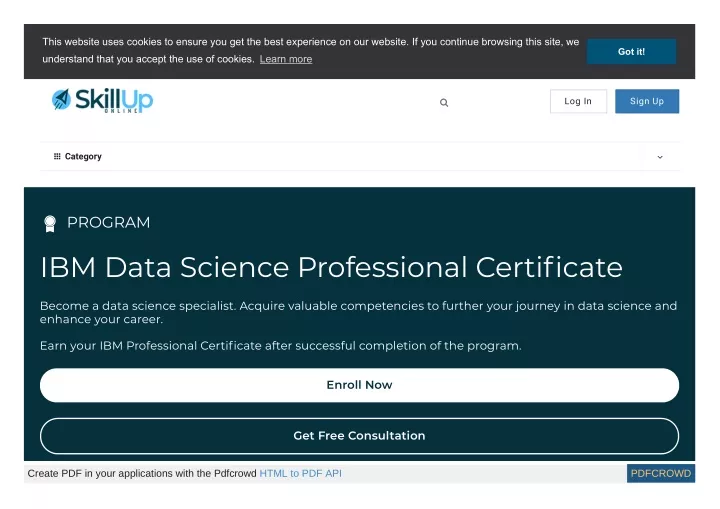
Task: Click the PROGRAM label text
Action: click(x=108, y=222)
